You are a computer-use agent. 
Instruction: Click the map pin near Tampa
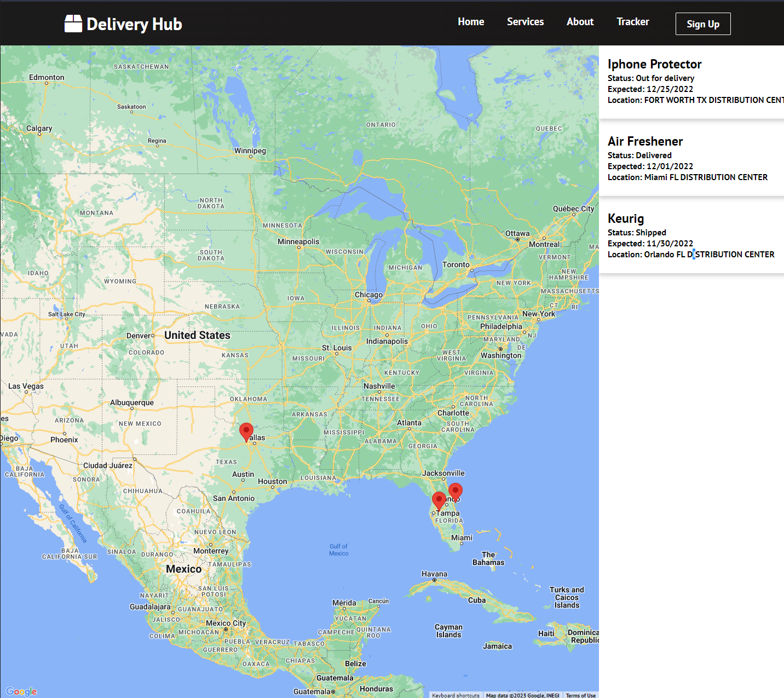tap(439, 500)
